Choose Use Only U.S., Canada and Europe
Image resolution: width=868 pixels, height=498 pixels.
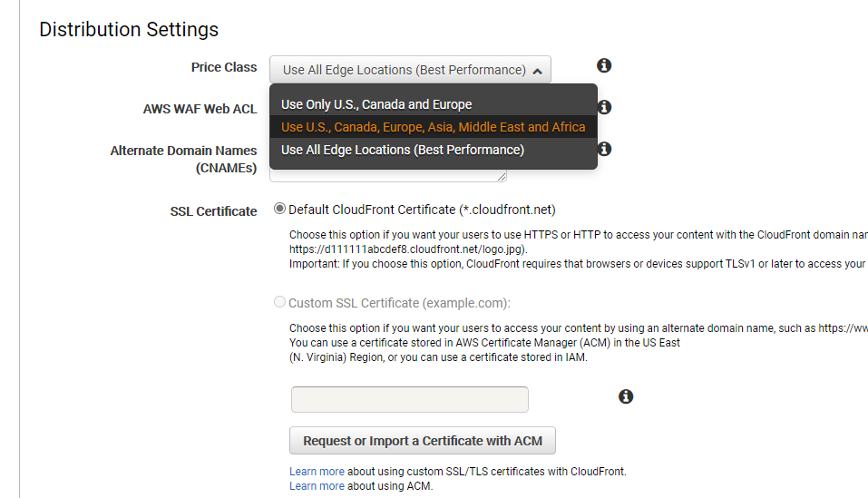(x=433, y=104)
